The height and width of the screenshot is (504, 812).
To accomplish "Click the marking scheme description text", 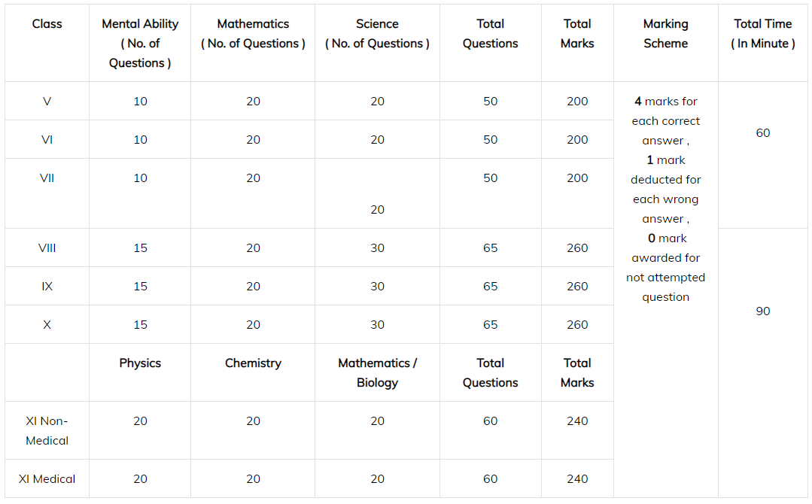I will [665, 199].
